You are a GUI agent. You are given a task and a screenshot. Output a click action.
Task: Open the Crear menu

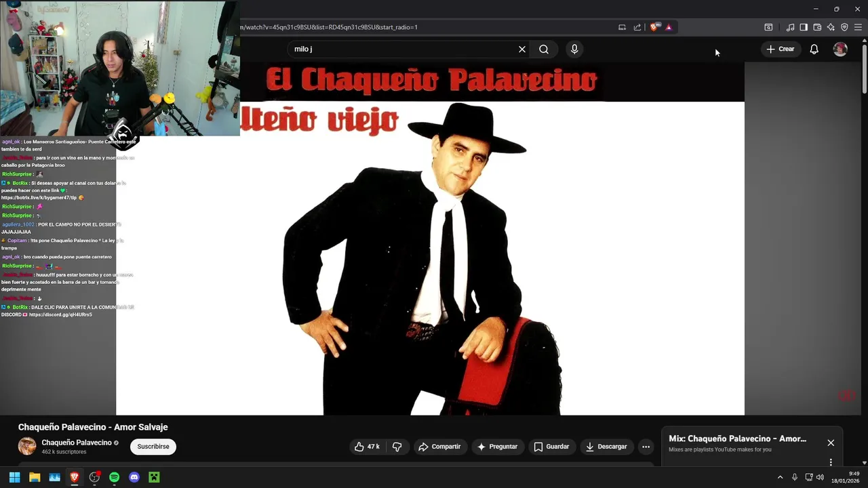point(780,49)
